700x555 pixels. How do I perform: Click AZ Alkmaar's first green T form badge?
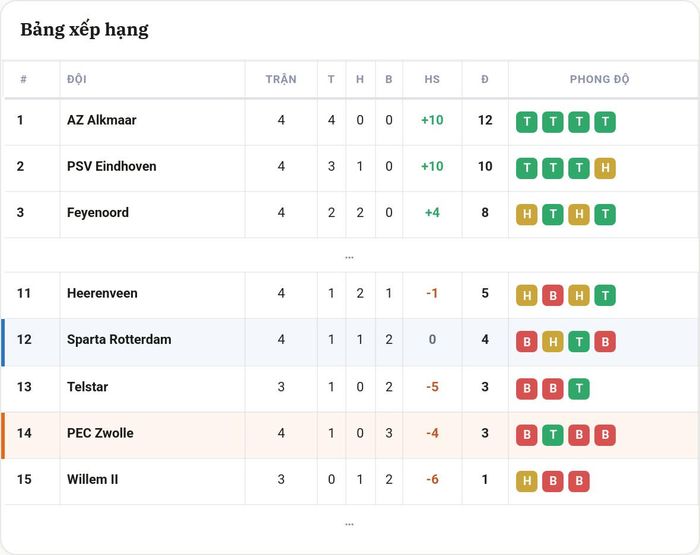click(526, 122)
